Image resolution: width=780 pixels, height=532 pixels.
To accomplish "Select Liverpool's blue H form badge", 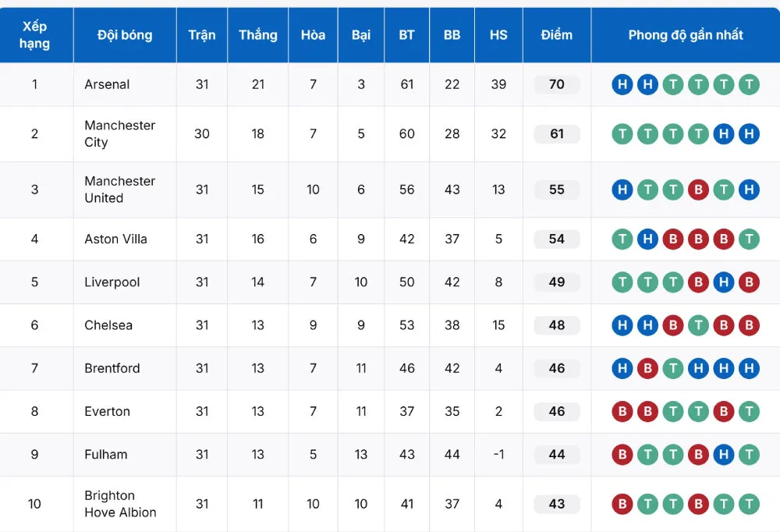I will pyautogui.click(x=724, y=282).
